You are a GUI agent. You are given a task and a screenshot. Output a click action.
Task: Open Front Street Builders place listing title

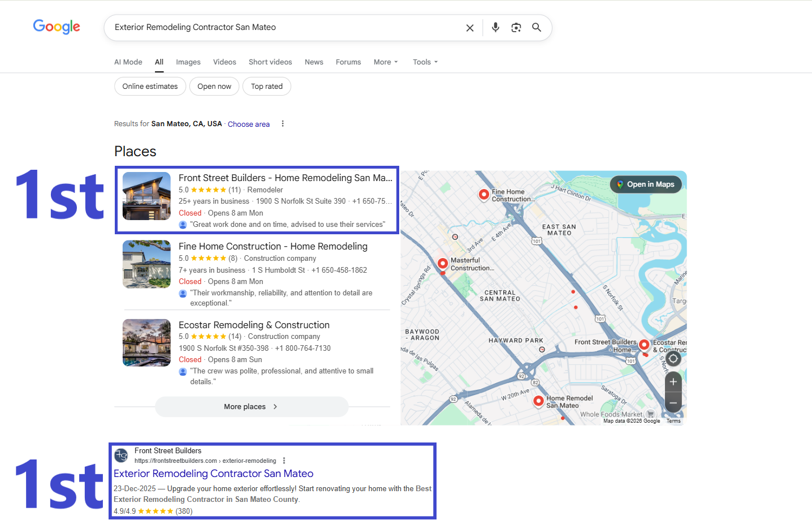286,178
